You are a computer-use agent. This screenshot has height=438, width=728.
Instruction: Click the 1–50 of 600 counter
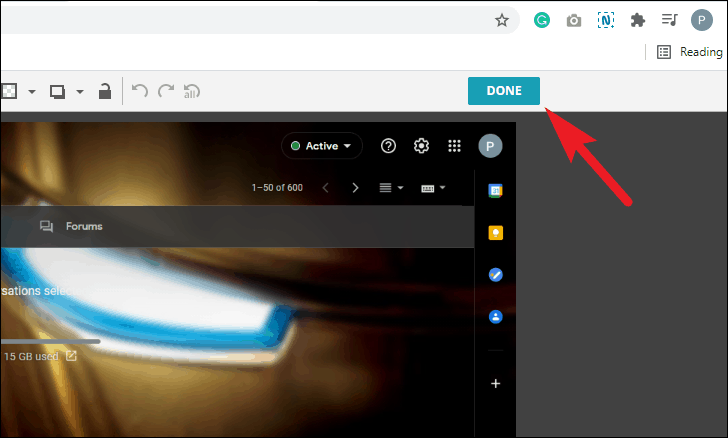click(x=277, y=188)
